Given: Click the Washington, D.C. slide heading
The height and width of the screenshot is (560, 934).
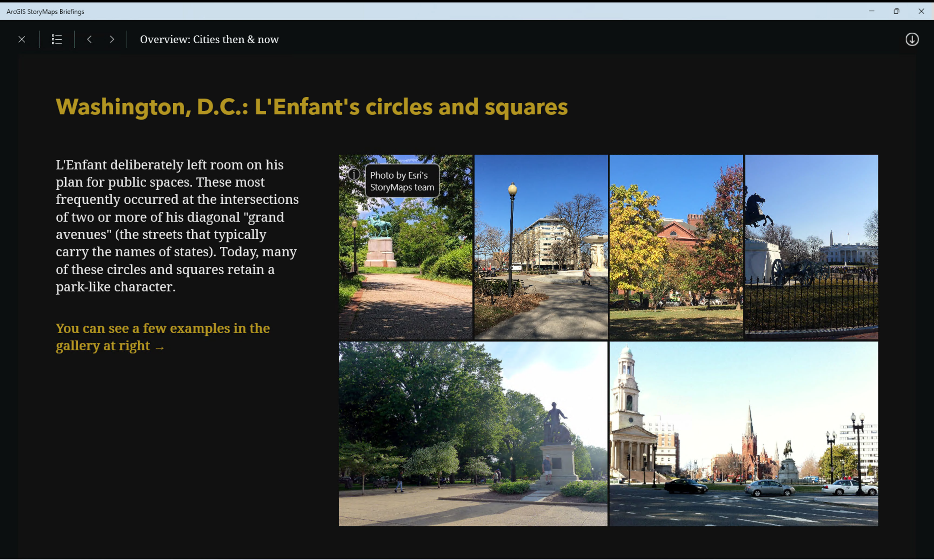Looking at the screenshot, I should [312, 107].
